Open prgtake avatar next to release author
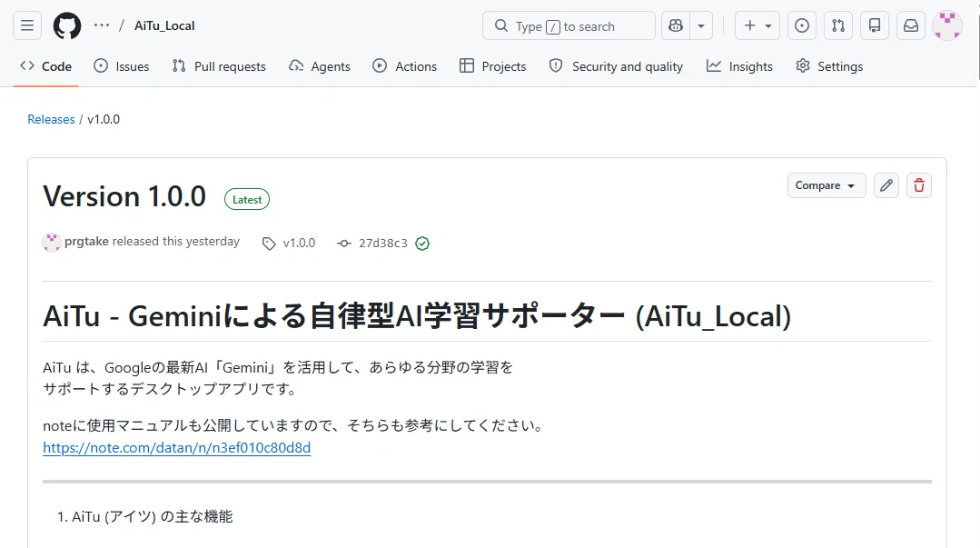 coord(51,242)
